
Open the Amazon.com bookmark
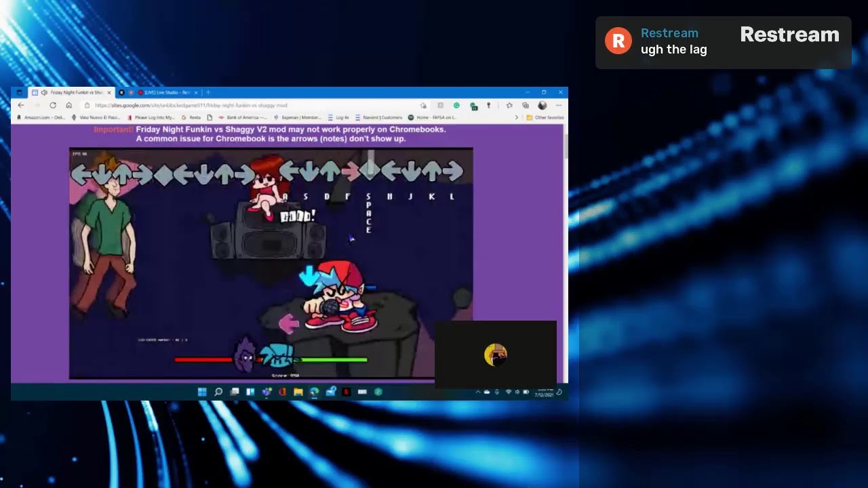click(x=41, y=117)
